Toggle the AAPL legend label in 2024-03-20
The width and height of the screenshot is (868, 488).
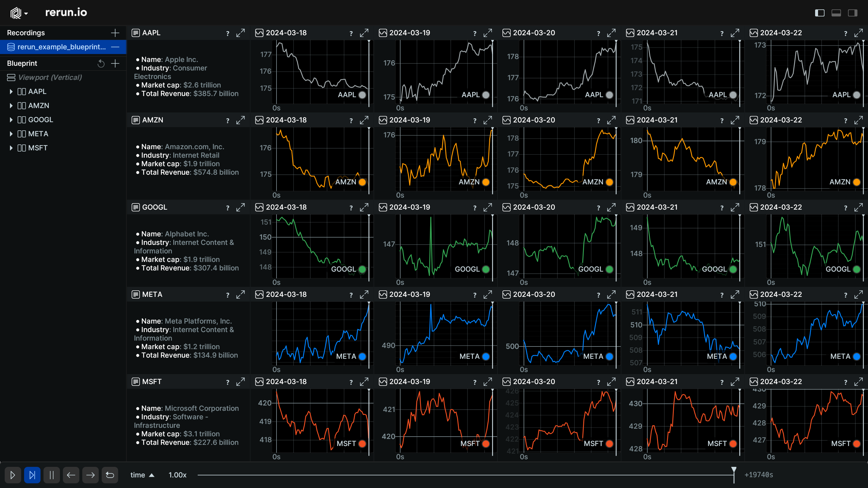point(594,95)
